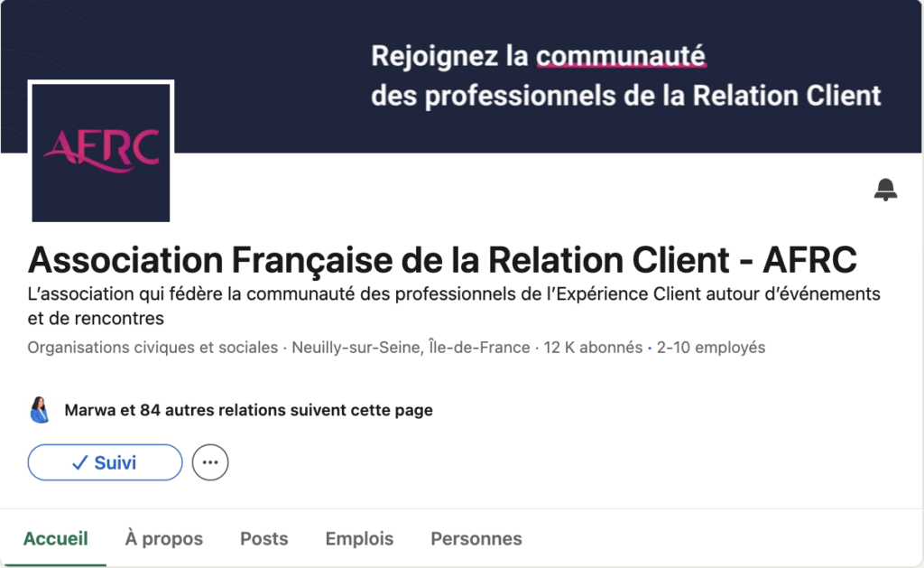Click Marwa's profile picture avatar

point(40,410)
